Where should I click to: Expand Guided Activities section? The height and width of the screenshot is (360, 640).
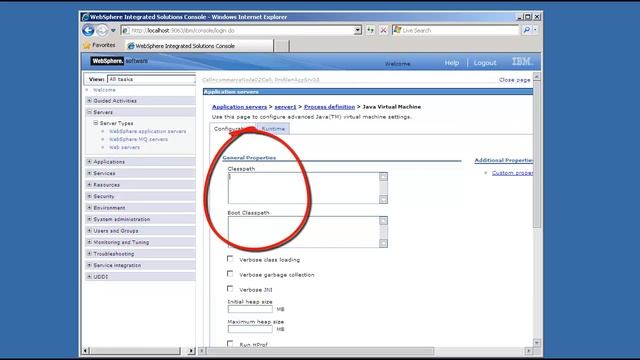[x=89, y=100]
